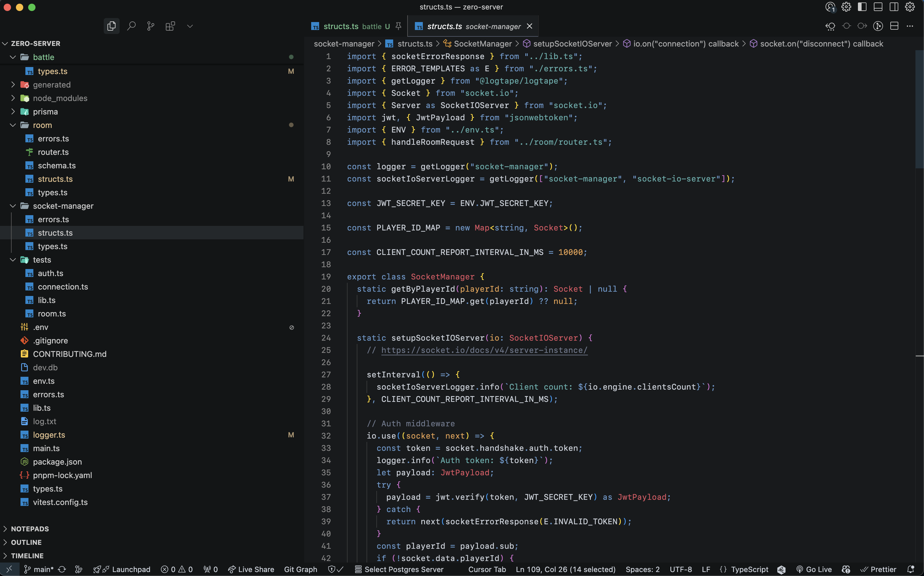Open router.ts in the room folder
Viewport: 924px width, 576px height.
[x=152, y=152]
